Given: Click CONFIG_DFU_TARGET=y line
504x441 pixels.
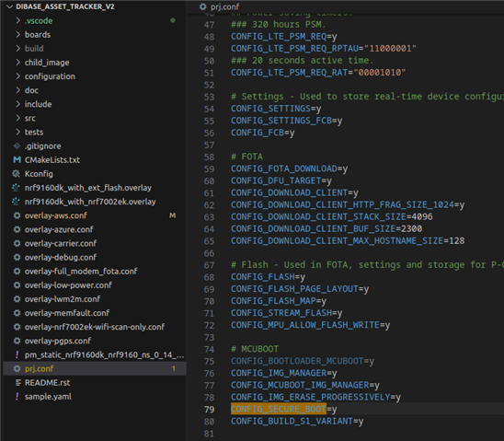Looking at the screenshot, I should (x=281, y=180).
